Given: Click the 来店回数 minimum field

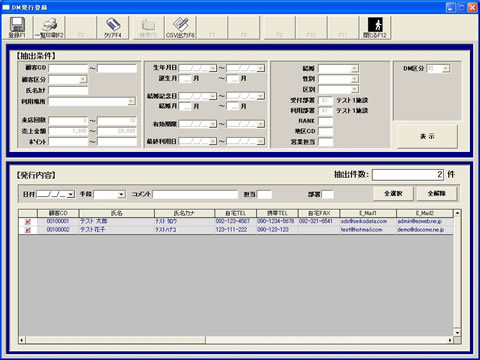Looking at the screenshot, I should click(68, 121).
